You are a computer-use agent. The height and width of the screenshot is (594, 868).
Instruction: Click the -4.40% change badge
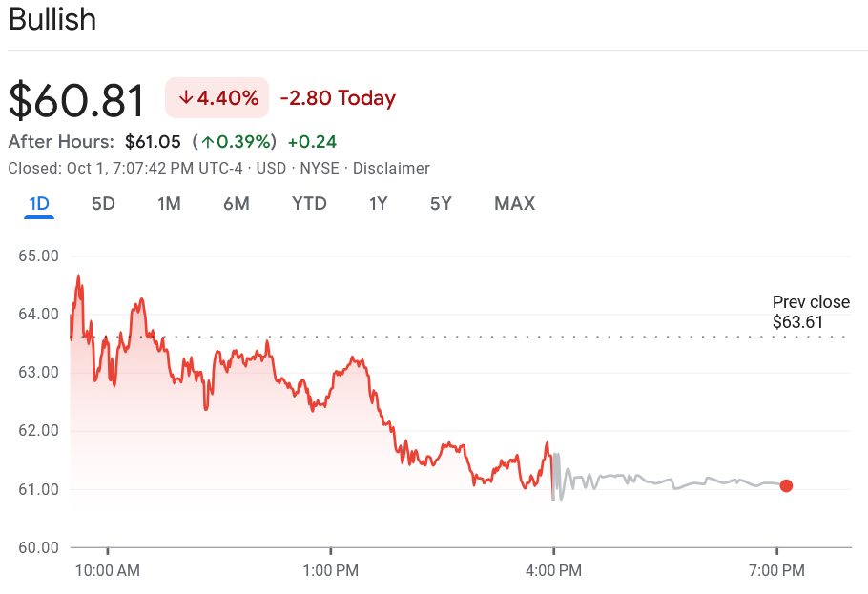pos(217,97)
